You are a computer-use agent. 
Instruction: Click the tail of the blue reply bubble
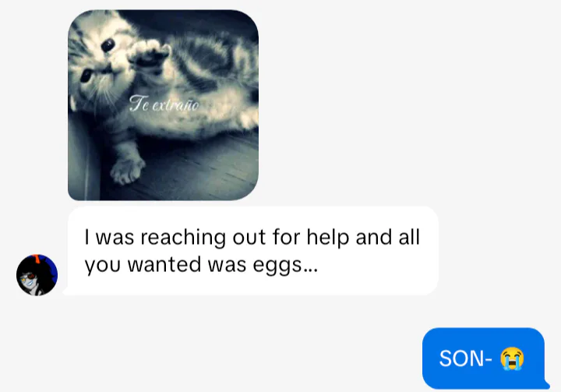point(546,383)
